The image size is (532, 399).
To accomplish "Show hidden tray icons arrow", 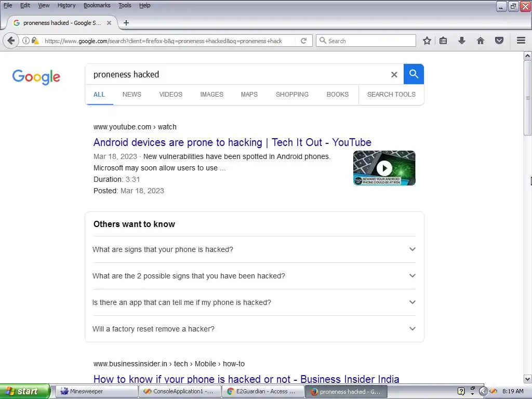I will 483,391.
